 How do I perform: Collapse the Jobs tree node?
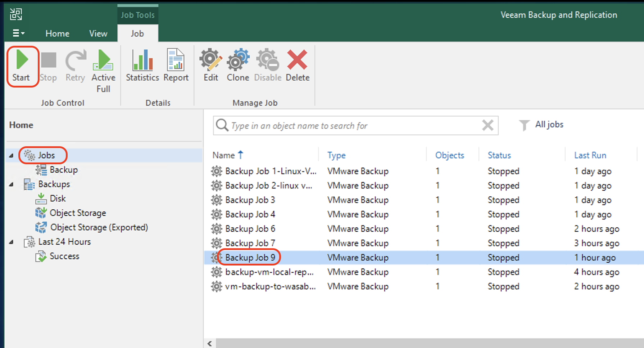point(11,155)
